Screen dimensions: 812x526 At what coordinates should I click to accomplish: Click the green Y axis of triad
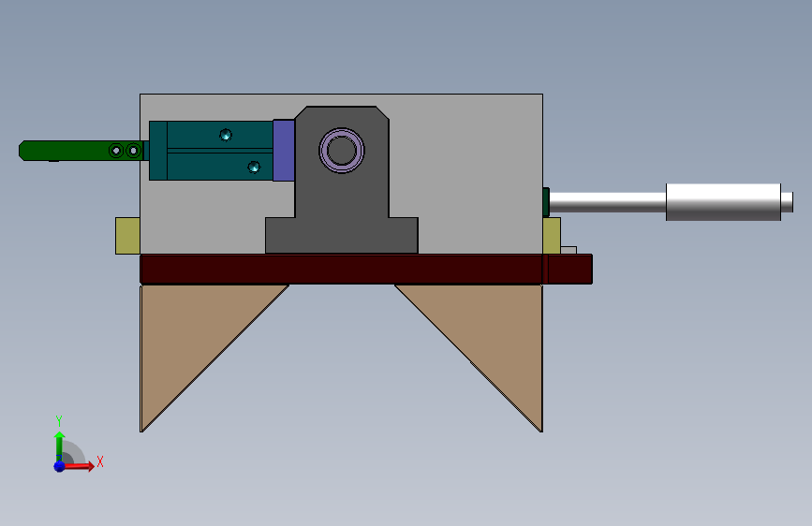pos(59,446)
